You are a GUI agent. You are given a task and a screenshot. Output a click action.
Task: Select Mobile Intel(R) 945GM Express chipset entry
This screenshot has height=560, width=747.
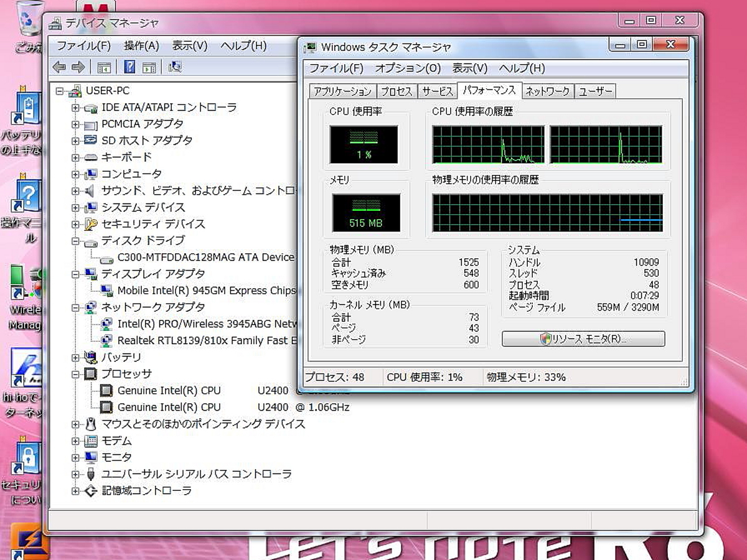pyautogui.click(x=206, y=291)
